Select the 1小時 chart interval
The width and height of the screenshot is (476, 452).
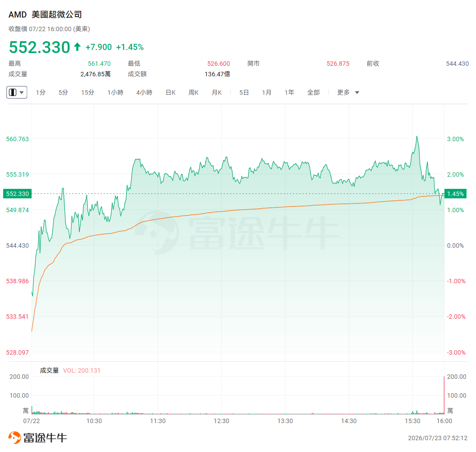[115, 92]
